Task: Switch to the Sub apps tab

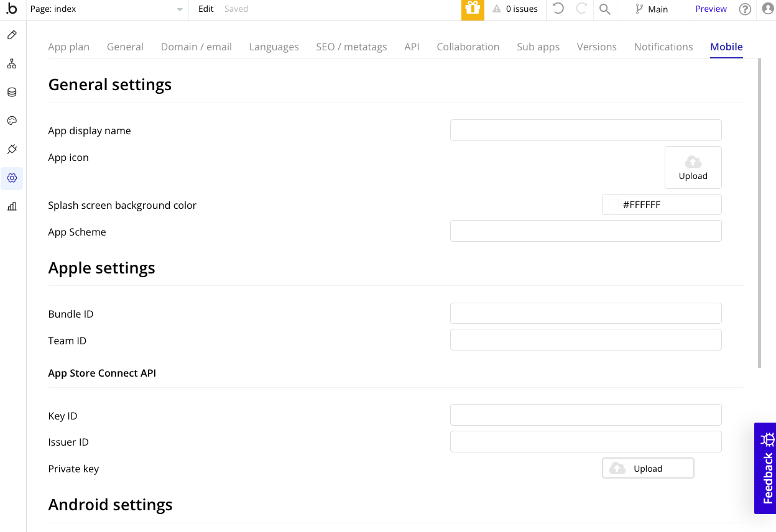Action: click(x=538, y=47)
